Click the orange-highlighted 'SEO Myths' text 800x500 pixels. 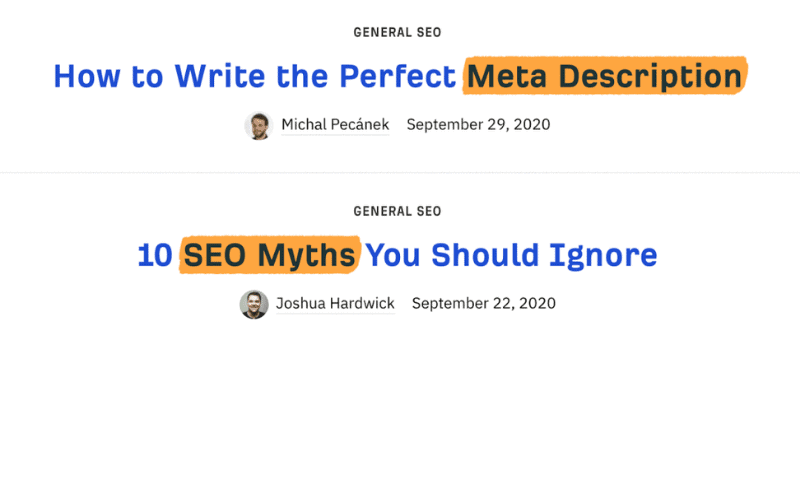270,255
